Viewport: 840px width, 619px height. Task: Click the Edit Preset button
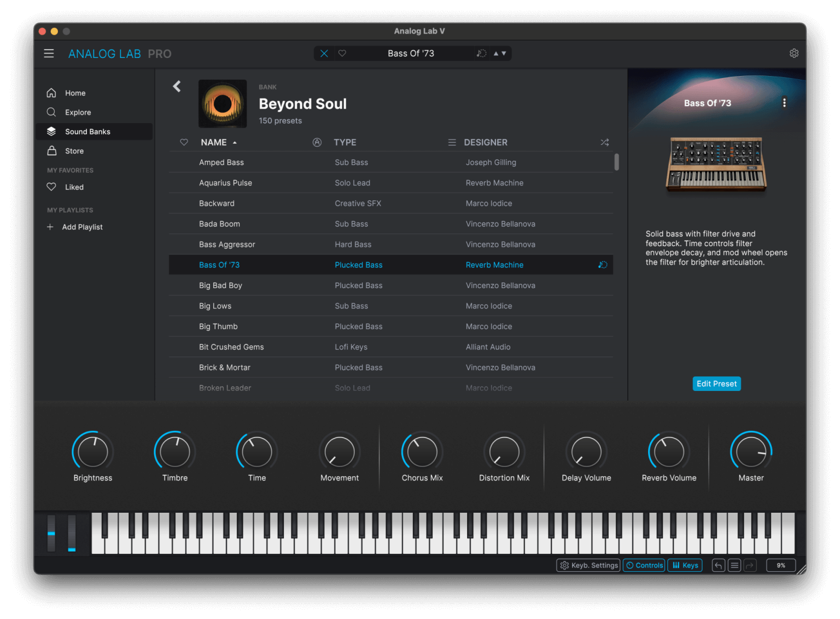click(716, 384)
